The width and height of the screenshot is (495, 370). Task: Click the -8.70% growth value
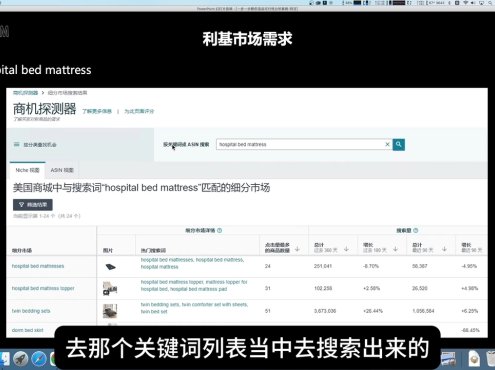(371, 266)
